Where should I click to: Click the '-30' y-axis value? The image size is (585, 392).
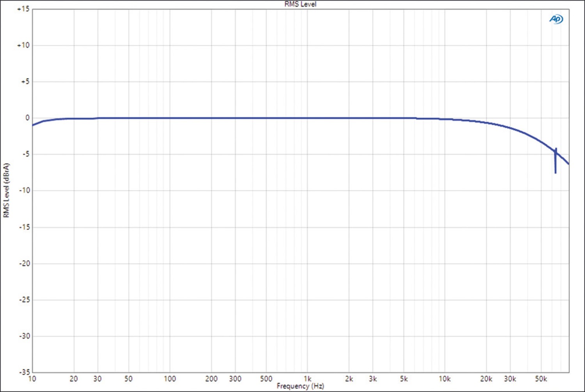coord(24,336)
